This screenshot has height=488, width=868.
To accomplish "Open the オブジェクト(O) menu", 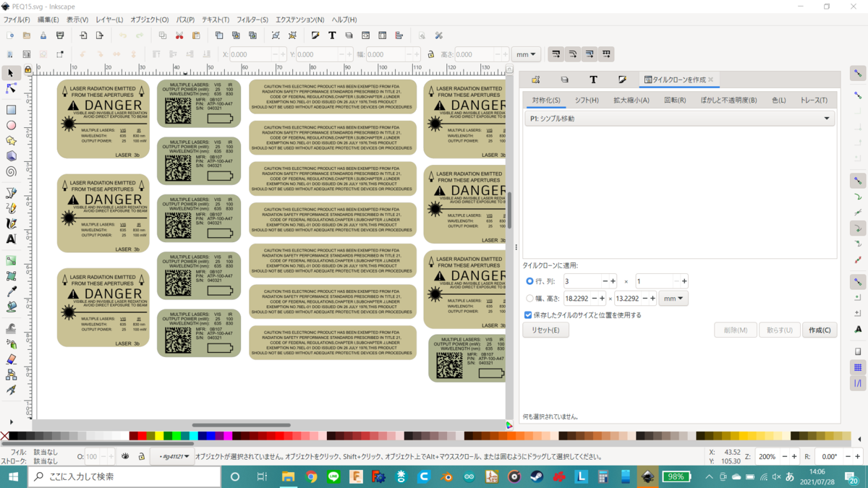I will tap(149, 20).
